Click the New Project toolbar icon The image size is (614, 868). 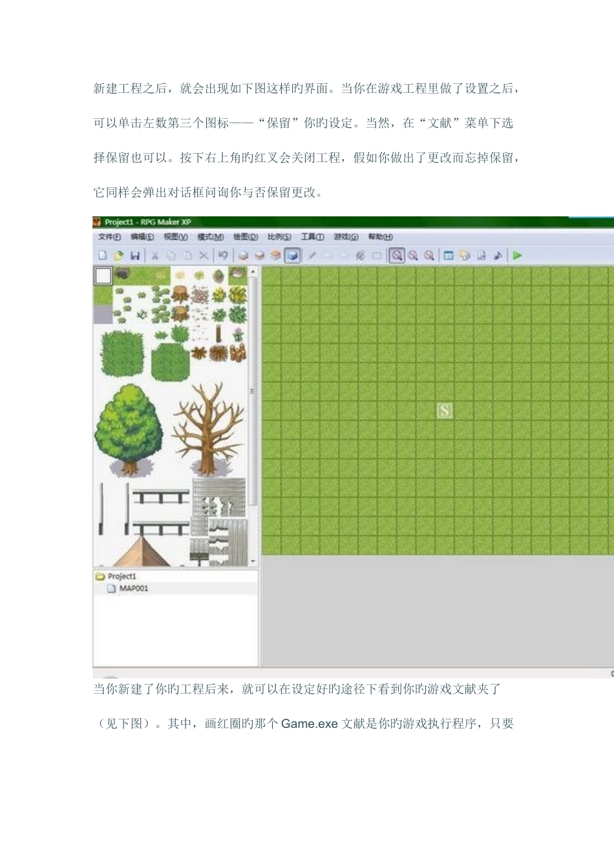pyautogui.click(x=102, y=256)
